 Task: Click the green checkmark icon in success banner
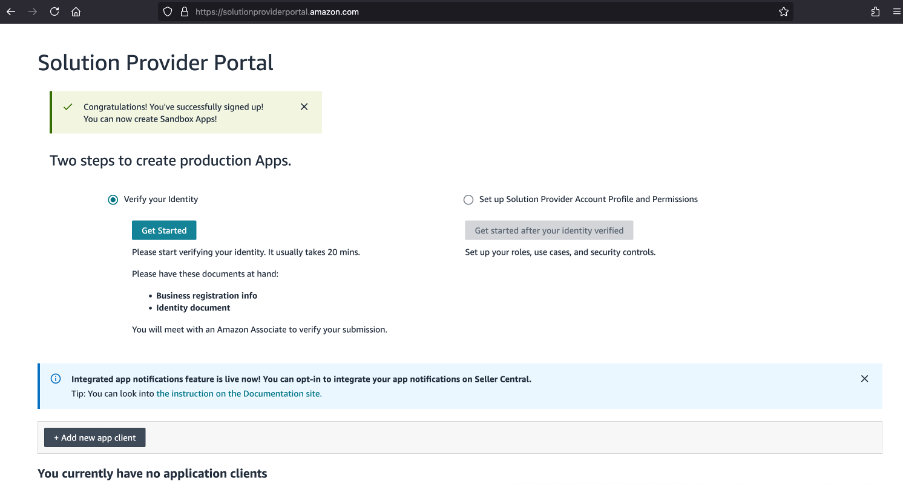[x=68, y=107]
